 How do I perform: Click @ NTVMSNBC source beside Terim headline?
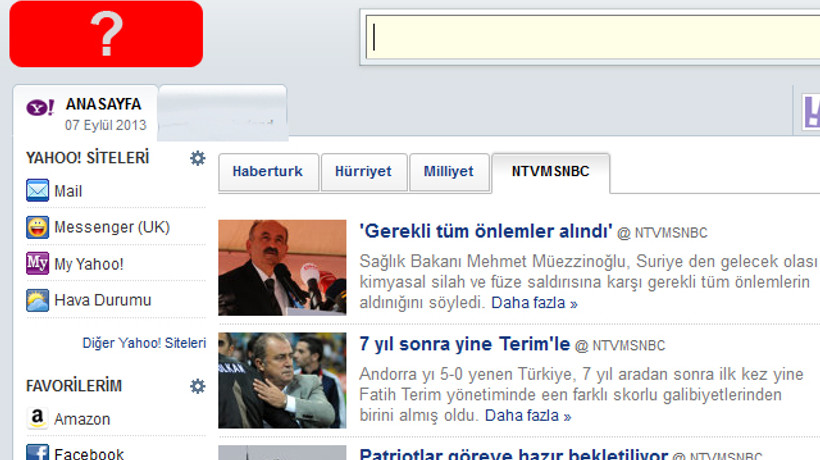620,346
